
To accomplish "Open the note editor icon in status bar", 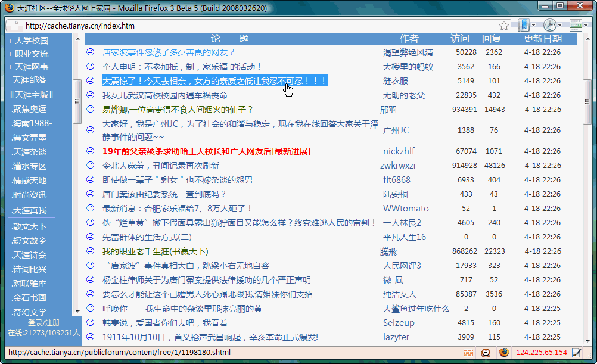I will point(576,353).
